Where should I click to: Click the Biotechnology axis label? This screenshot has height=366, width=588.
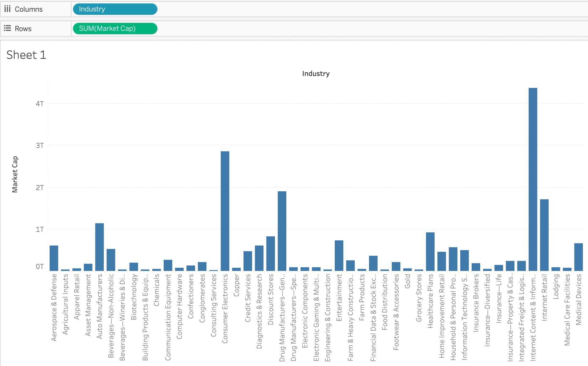point(134,297)
